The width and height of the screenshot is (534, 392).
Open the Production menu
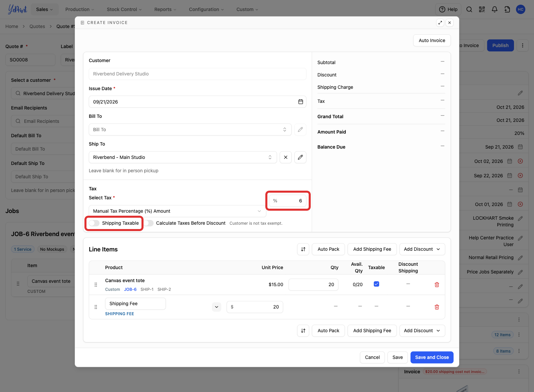tap(79, 9)
